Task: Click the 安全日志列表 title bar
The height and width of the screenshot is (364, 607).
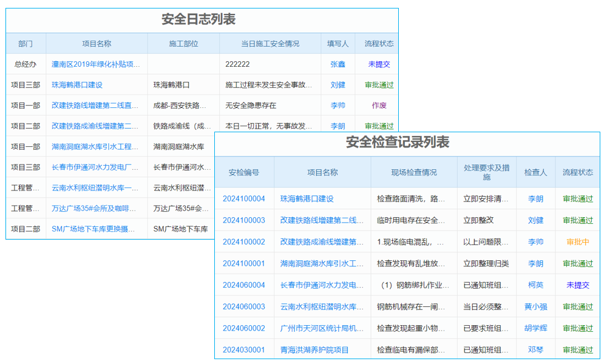Action: click(200, 19)
